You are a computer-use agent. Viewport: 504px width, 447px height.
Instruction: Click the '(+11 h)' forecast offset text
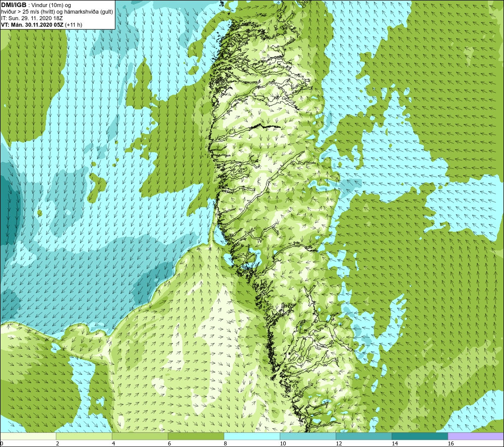coord(73,25)
